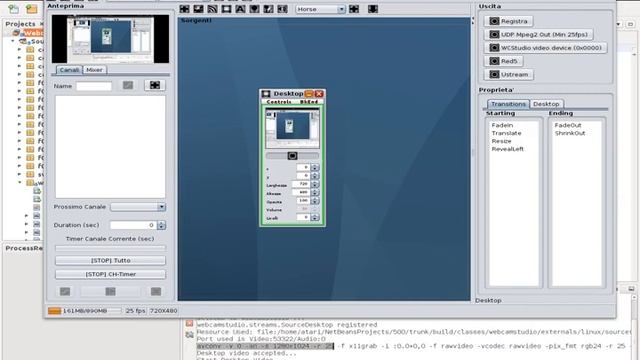Screen dimensions: 640x360
Task: Open the Horse animation dropdown
Action: 320,9
